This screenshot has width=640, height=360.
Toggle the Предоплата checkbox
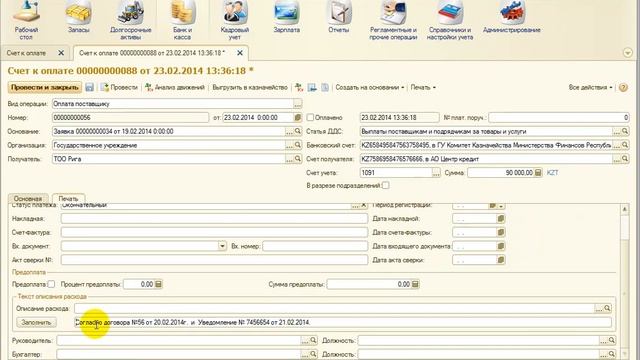point(51,284)
